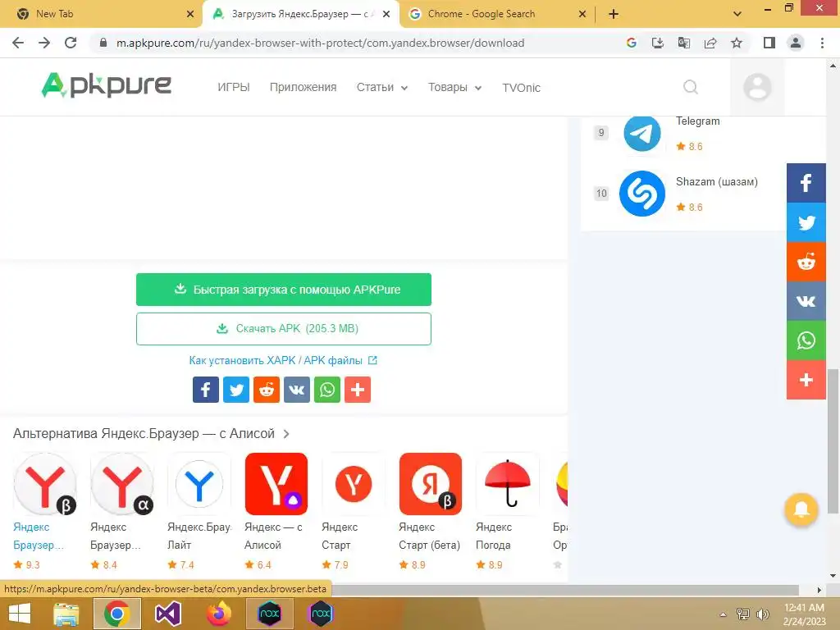Viewport: 840px width, 630px height.
Task: Go back to previous page
Action: point(18,43)
